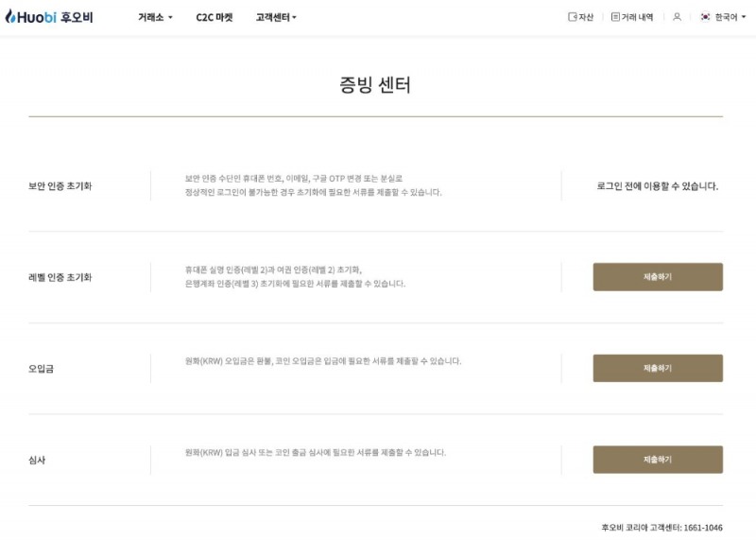
Task: Click the 보안 인증 초기화 row label
Action: [60, 186]
